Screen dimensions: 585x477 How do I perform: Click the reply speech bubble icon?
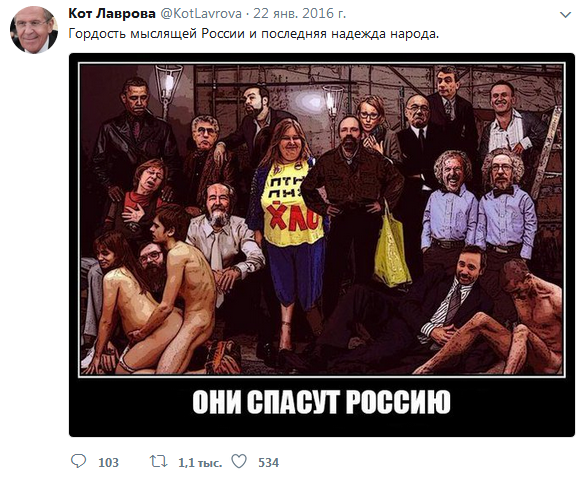(x=78, y=461)
